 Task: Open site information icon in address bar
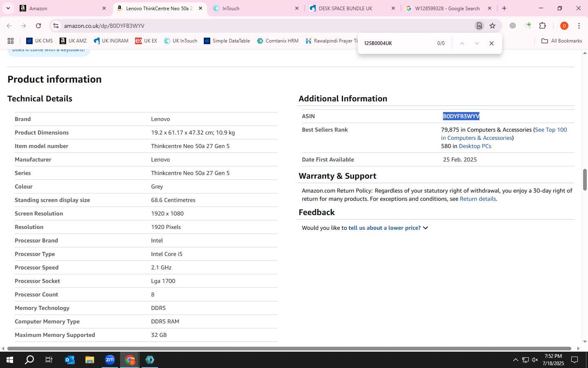pyautogui.click(x=56, y=26)
